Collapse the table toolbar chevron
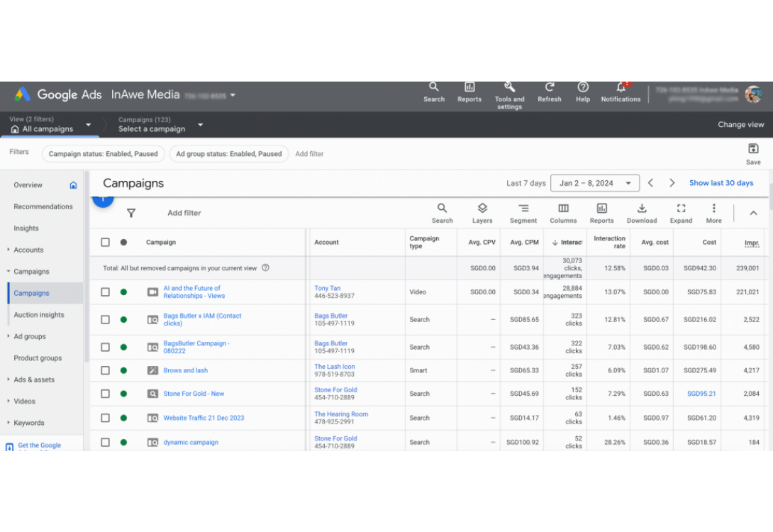 coord(753,213)
